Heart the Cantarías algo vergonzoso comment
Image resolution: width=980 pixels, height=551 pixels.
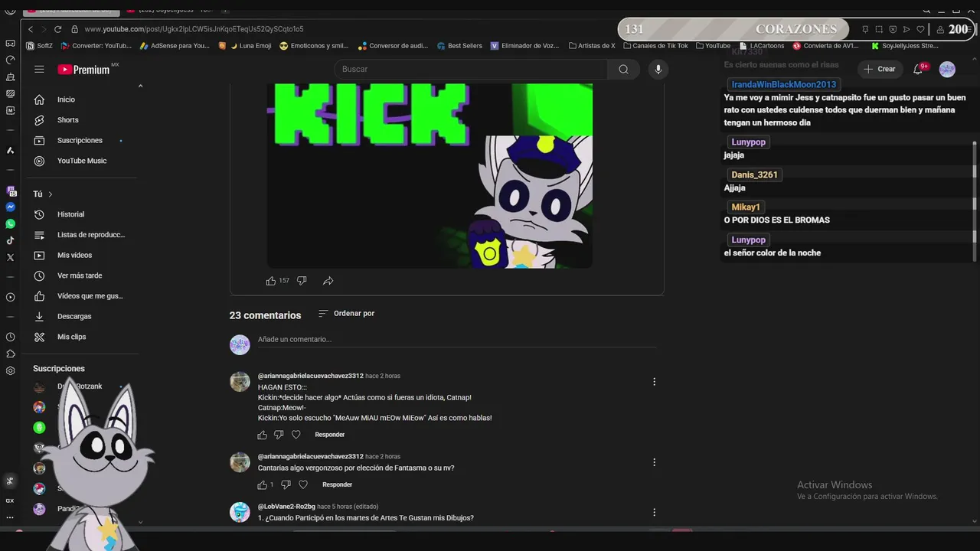pos(303,484)
